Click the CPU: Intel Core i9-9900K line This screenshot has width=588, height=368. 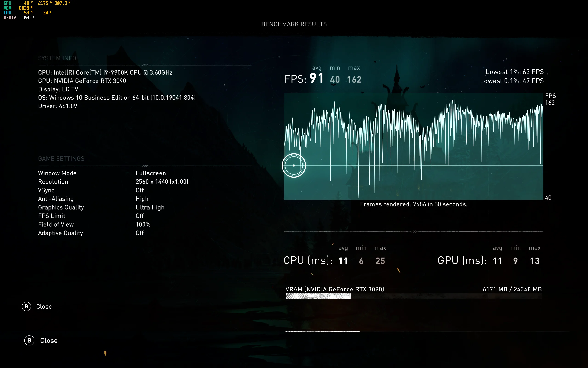pos(105,72)
